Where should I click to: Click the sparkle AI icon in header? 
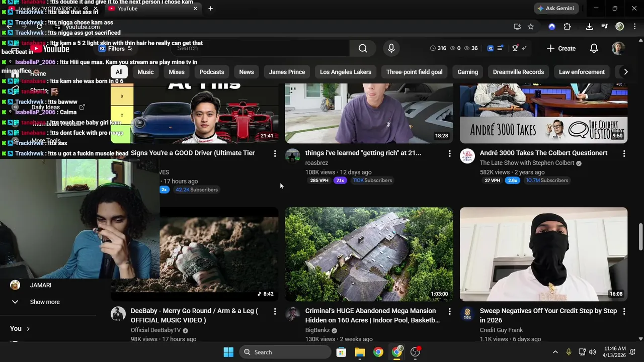(x=524, y=48)
